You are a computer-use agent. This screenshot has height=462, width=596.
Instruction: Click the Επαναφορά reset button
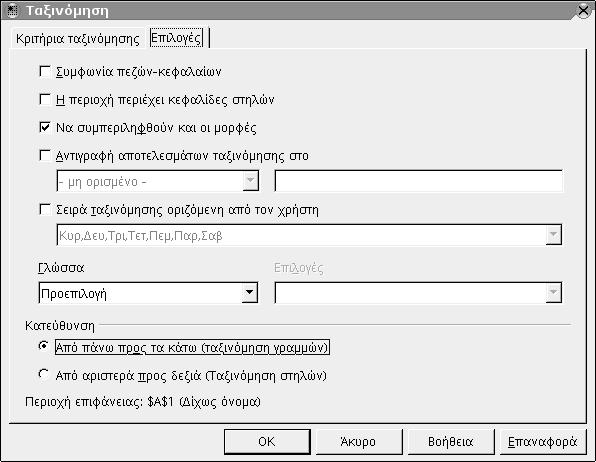click(543, 442)
